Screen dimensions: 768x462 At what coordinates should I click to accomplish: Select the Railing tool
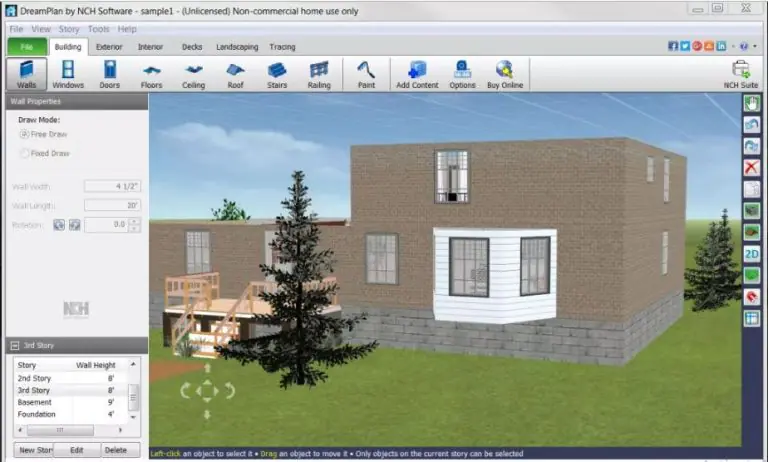pyautogui.click(x=319, y=74)
